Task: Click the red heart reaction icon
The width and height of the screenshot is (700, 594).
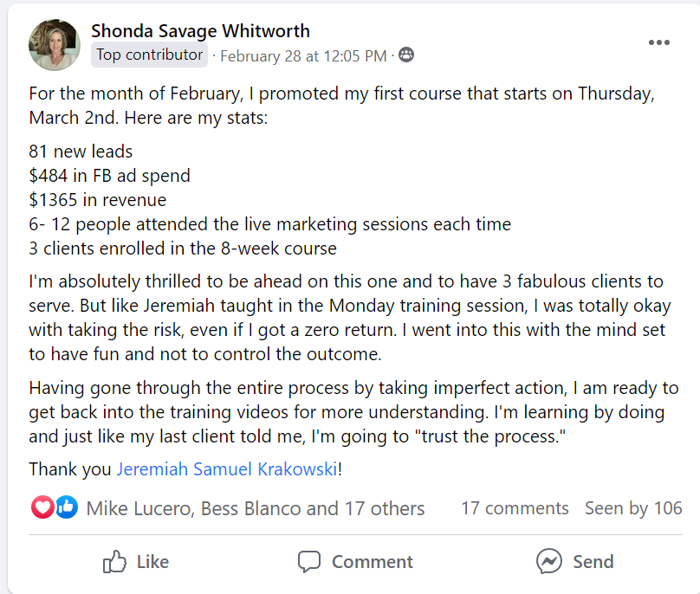Action: point(42,508)
